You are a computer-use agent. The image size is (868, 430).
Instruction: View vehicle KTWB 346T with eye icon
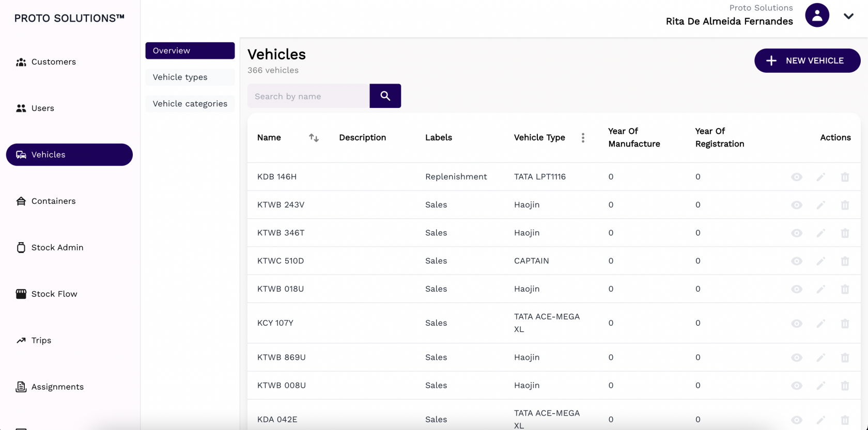pos(796,233)
